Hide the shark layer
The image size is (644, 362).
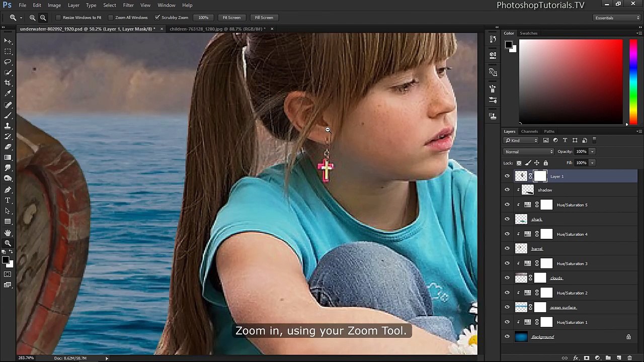pos(507,219)
